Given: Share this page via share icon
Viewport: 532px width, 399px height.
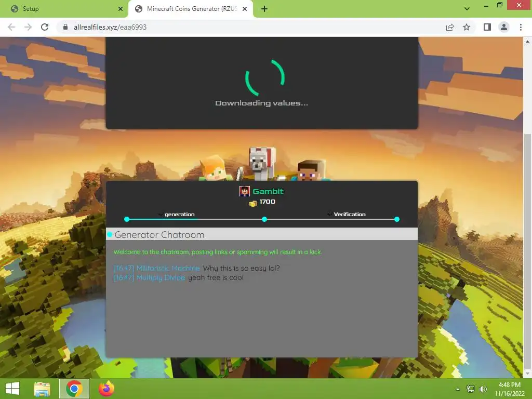Looking at the screenshot, I should click(x=450, y=27).
